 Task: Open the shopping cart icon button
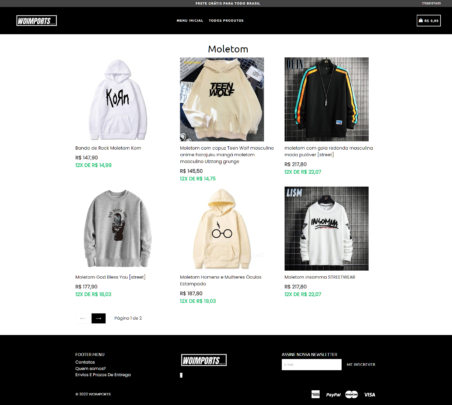click(428, 21)
